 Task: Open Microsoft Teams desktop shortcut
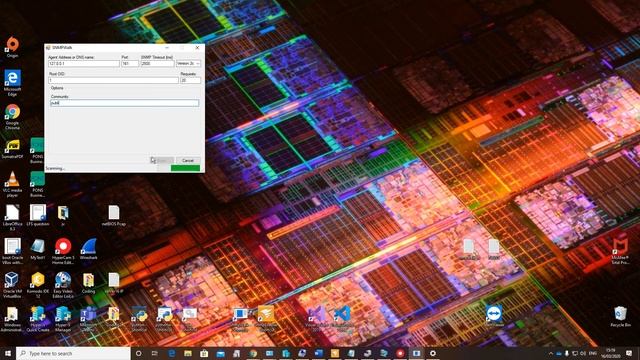89,319
